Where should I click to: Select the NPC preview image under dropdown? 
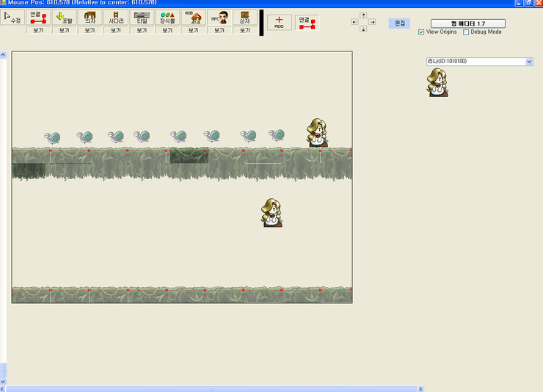coord(437,82)
